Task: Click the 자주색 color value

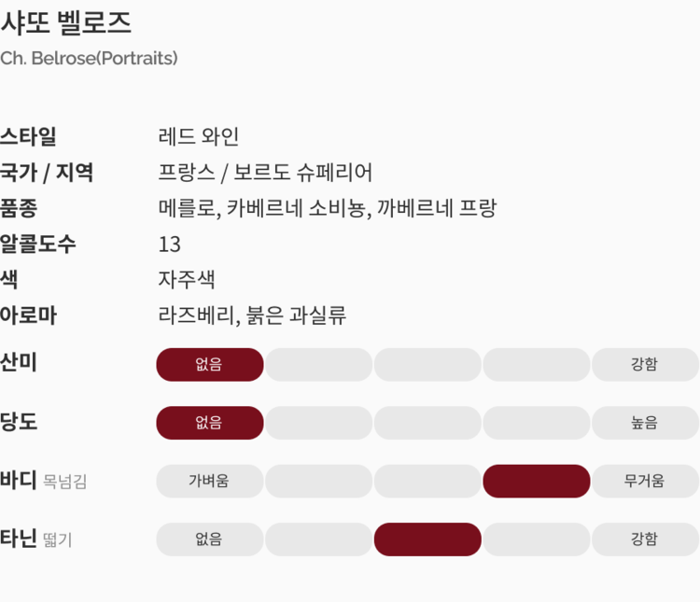Action: pos(187,280)
